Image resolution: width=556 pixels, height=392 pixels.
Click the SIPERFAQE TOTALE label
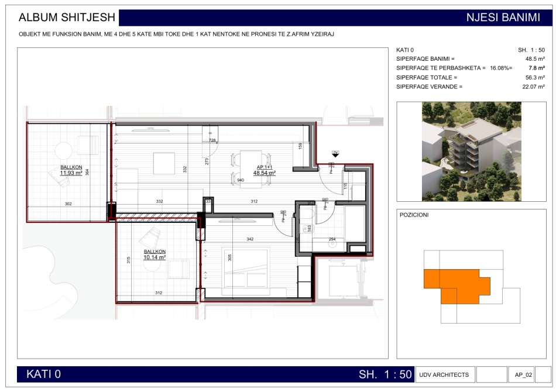click(x=427, y=77)
